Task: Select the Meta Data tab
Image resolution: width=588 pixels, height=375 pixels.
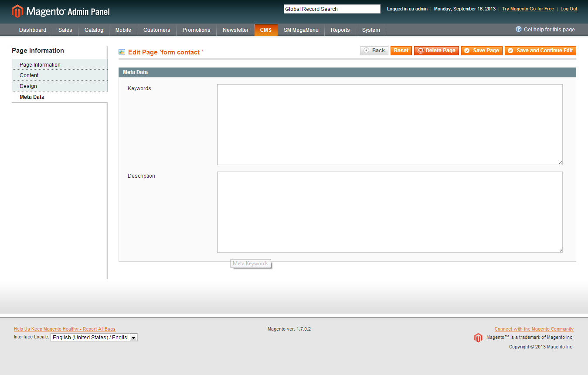Action: click(x=59, y=97)
